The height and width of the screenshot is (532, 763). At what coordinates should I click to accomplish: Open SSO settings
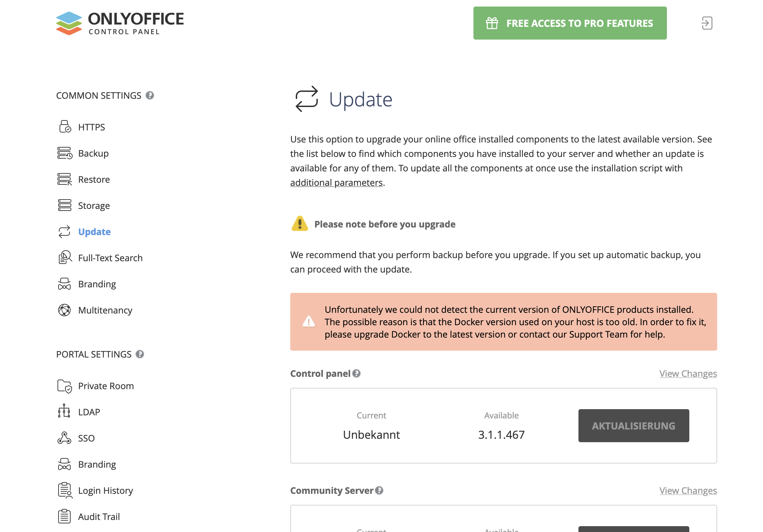click(x=86, y=438)
